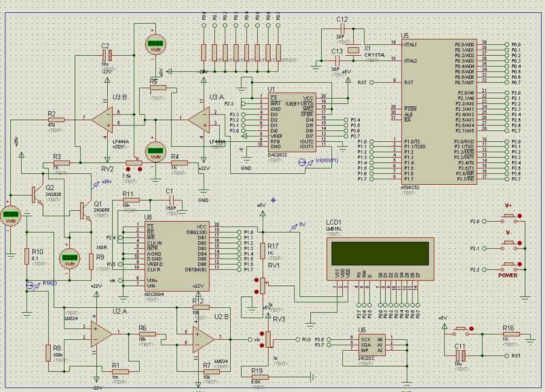Select the AT89C52 microcontroller U5
Image resolution: width=545 pixels, height=392 pixels.
439,111
